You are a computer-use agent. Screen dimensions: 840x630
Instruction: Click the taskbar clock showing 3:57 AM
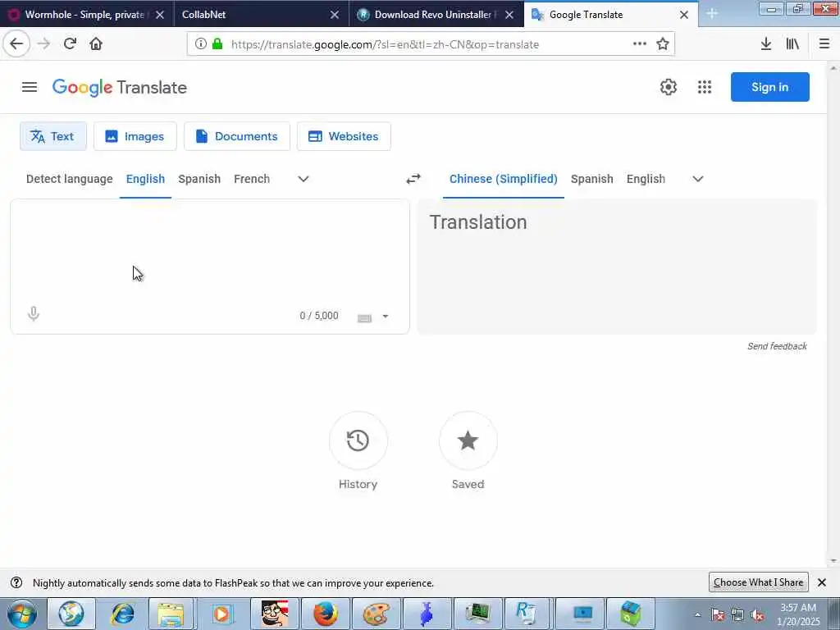point(799,614)
